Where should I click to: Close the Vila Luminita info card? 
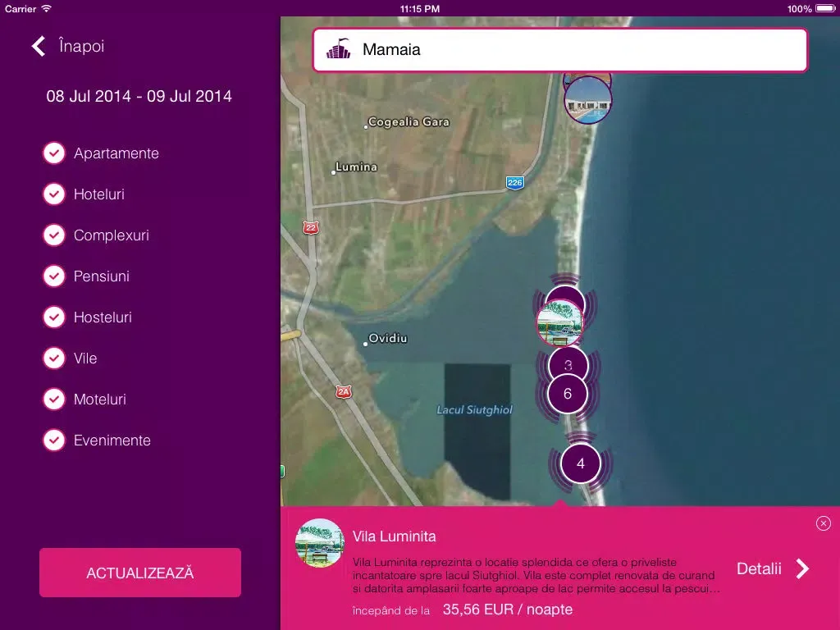pos(824,523)
